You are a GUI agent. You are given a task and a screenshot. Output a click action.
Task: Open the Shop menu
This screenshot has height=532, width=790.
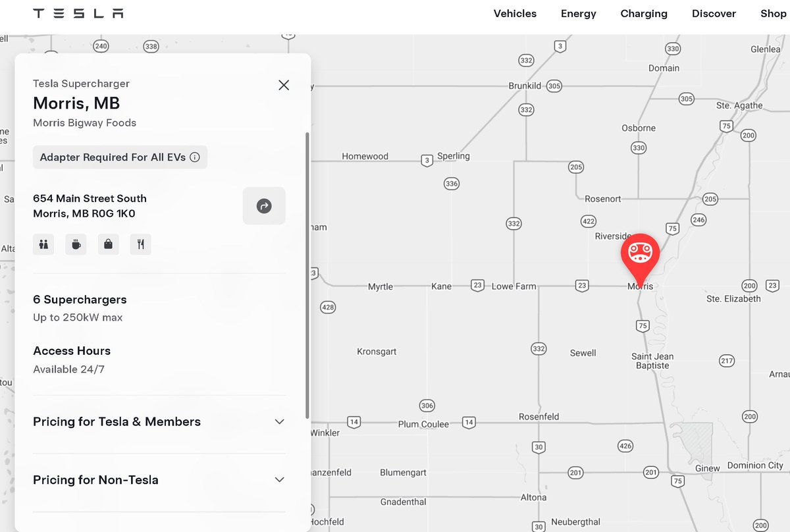coord(773,13)
